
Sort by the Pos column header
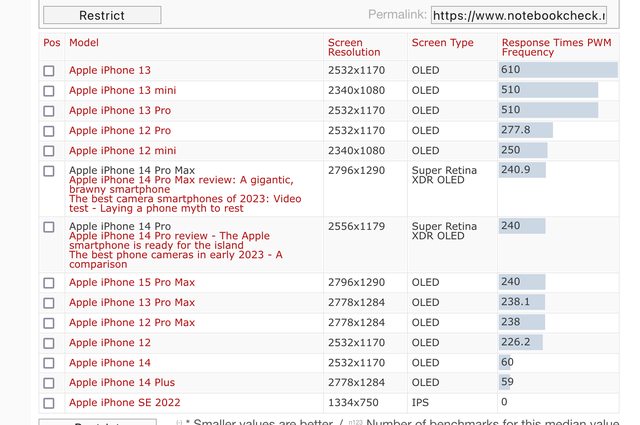pyautogui.click(x=51, y=43)
